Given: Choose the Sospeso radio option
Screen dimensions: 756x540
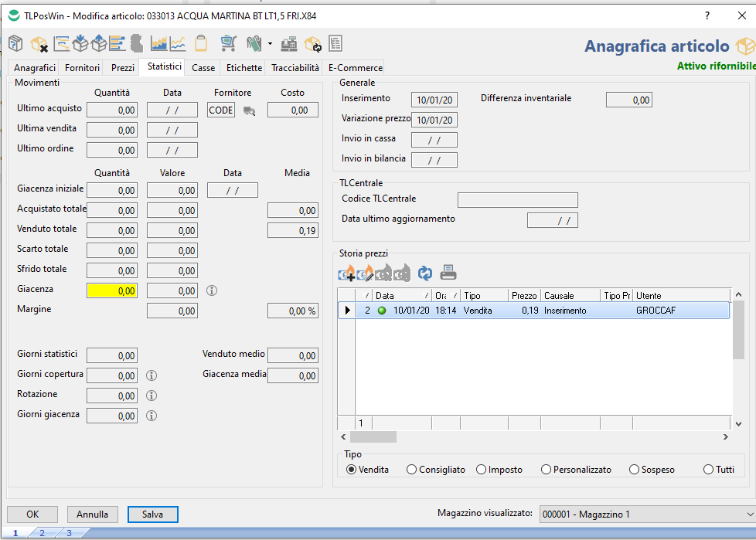Looking at the screenshot, I should 635,470.
